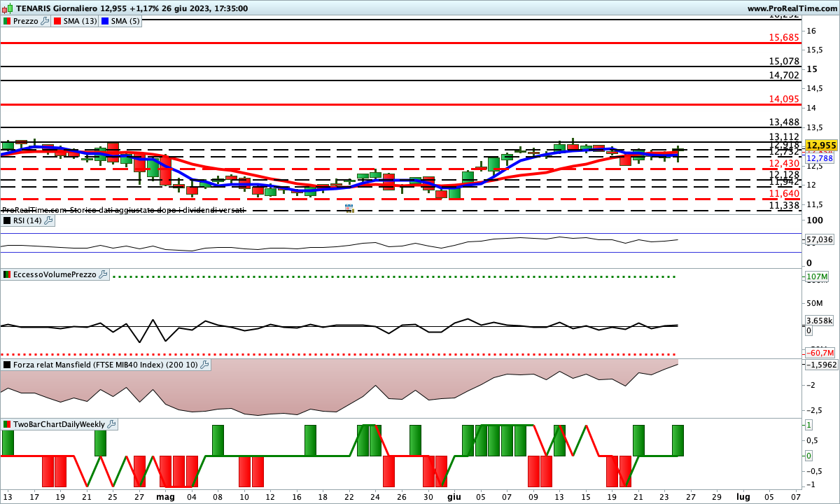Open the www.ProRealTime.com link

792,8
